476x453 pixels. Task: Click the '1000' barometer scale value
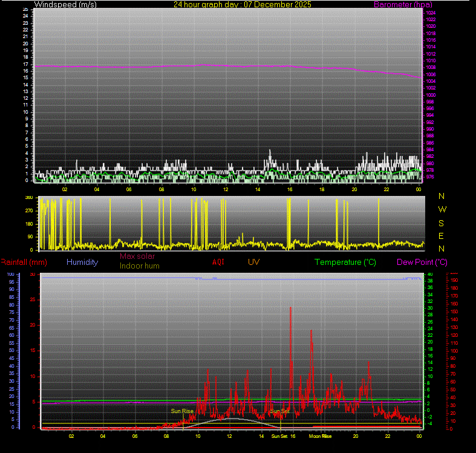tap(431, 95)
